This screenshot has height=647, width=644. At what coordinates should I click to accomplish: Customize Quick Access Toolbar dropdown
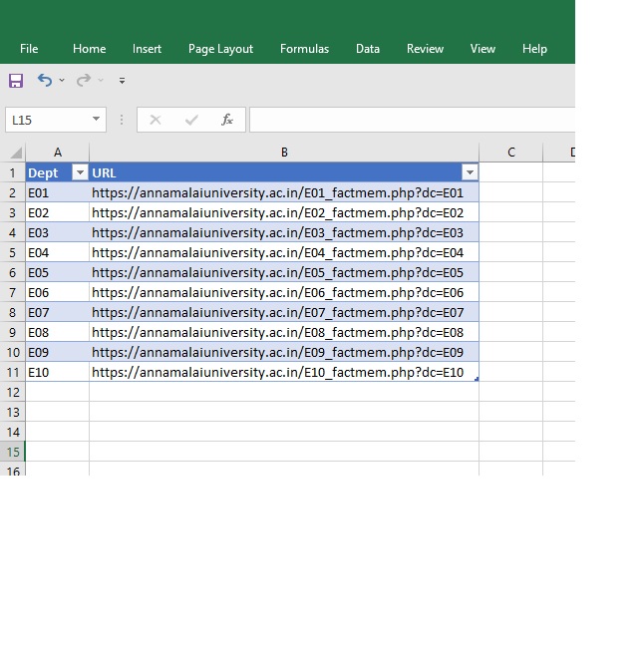point(122,81)
